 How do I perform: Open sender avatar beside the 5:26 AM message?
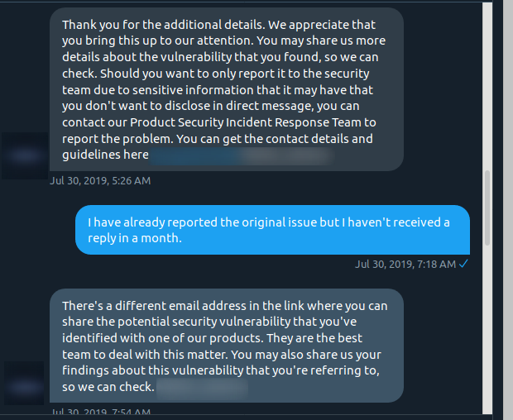pyautogui.click(x=25, y=155)
